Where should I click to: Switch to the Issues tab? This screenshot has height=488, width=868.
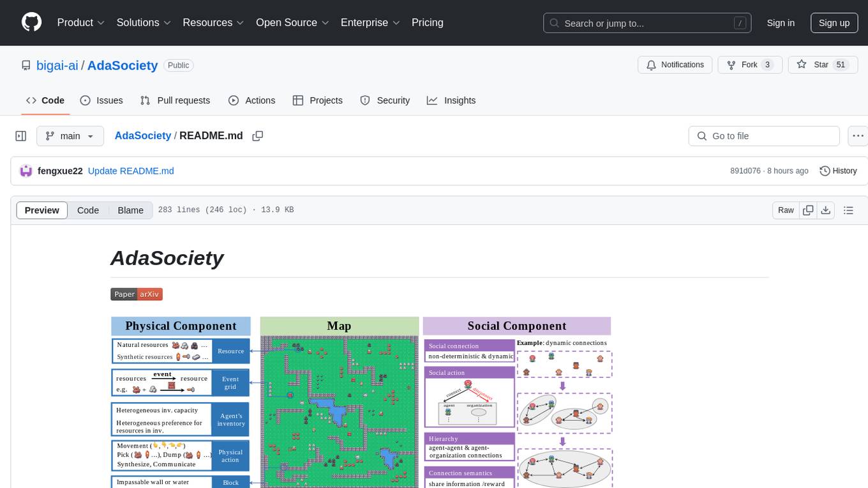[x=101, y=100]
